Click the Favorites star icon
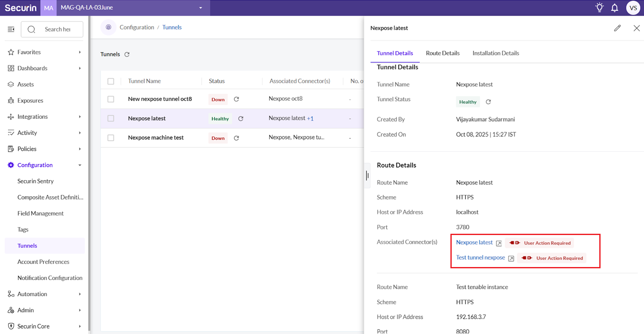This screenshot has height=334, width=644. point(11,52)
